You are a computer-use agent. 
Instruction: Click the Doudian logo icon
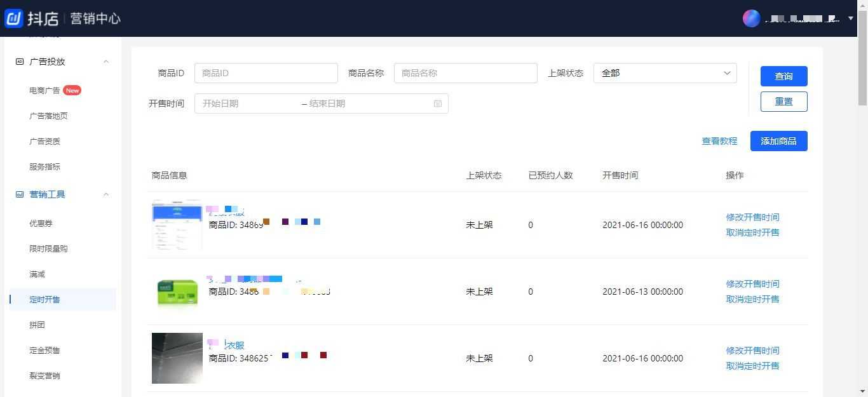click(14, 18)
